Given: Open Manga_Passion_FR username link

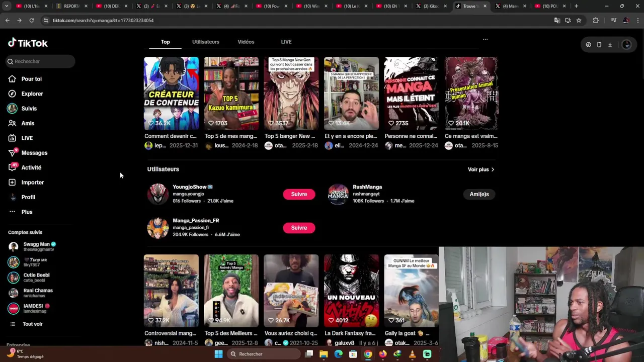Looking at the screenshot, I should pos(196,221).
